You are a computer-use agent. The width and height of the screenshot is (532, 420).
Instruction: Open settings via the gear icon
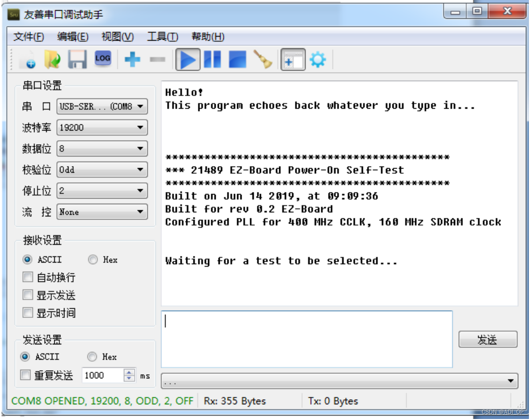[x=318, y=59]
